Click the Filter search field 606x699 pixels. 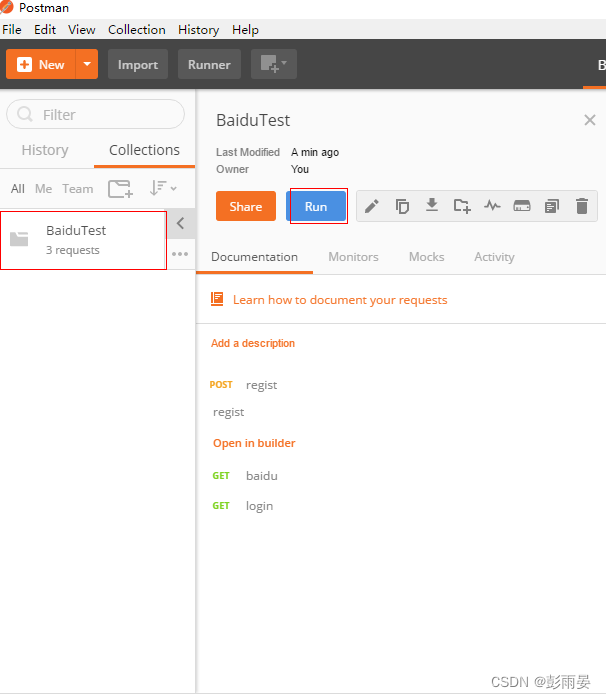(x=95, y=114)
